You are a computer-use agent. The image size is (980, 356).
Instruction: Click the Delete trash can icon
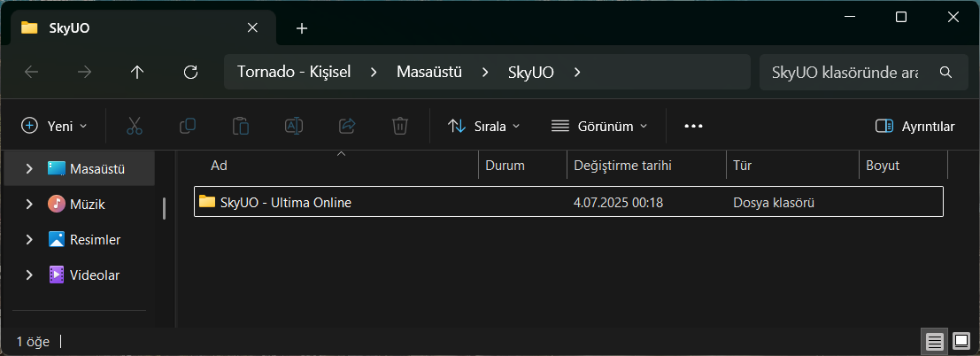400,126
